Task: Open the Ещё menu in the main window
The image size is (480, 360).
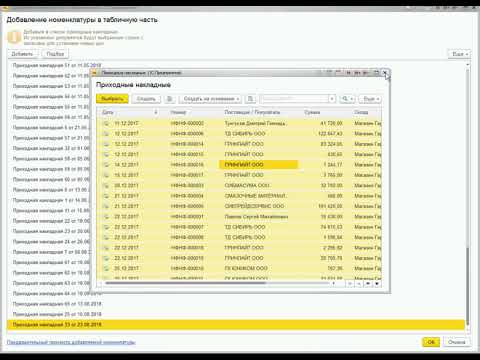Action: 459,54
